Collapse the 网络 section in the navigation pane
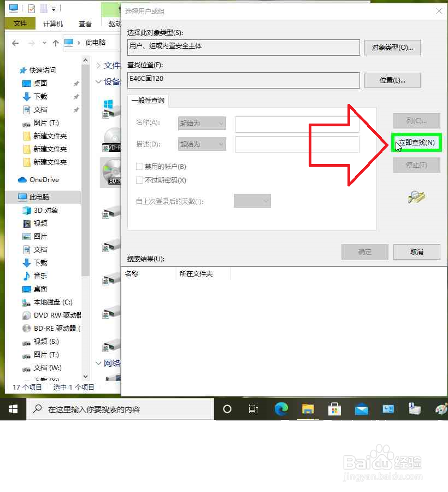Viewport: 448px width, 492px height. click(x=99, y=363)
